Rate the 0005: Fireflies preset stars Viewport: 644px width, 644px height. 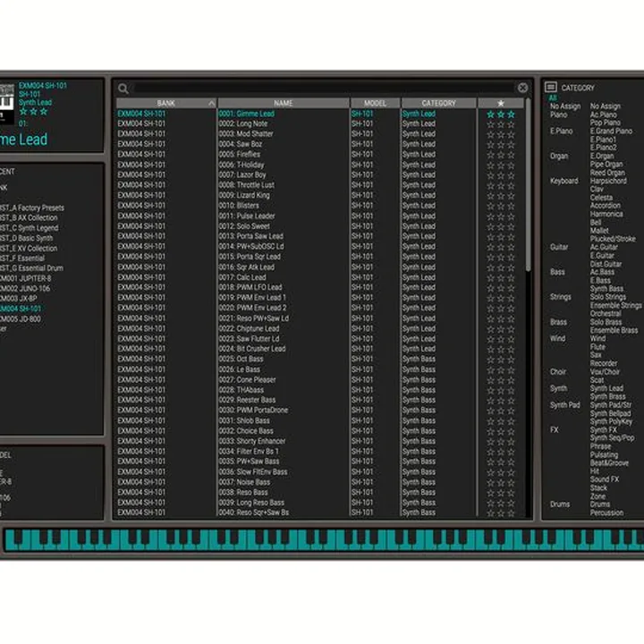pyautogui.click(x=501, y=155)
